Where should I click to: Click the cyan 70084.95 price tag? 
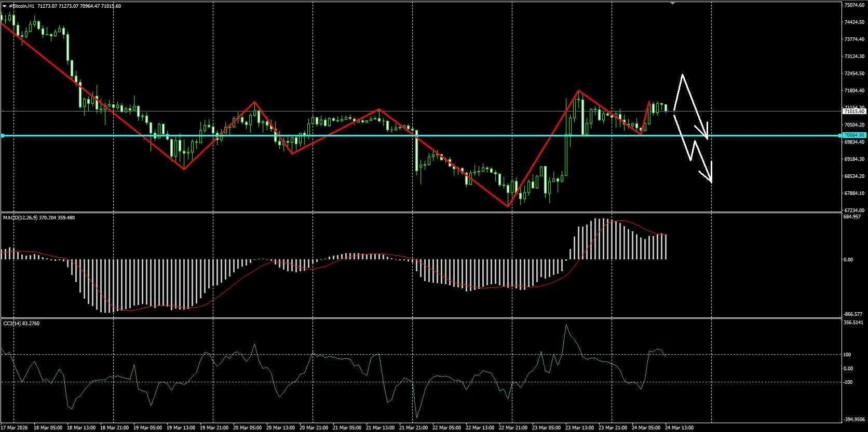854,135
